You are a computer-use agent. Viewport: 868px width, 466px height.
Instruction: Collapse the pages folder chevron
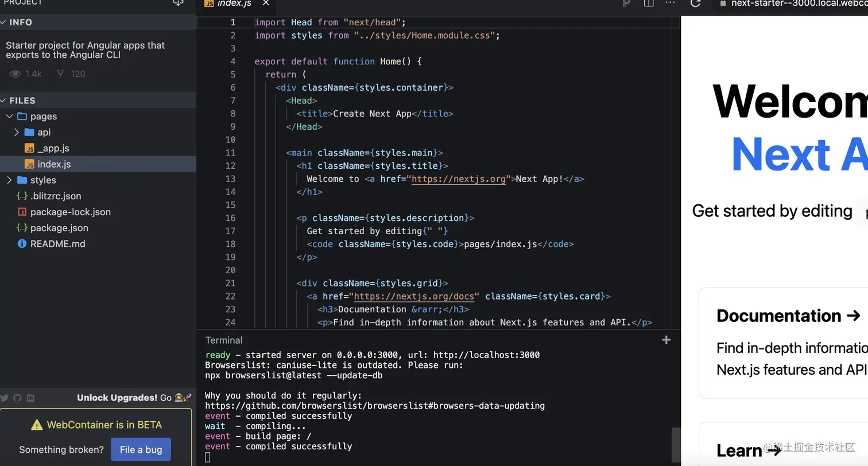point(9,116)
